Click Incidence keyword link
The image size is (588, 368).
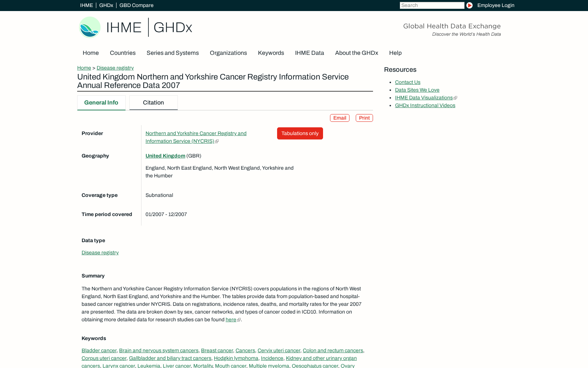(272, 358)
